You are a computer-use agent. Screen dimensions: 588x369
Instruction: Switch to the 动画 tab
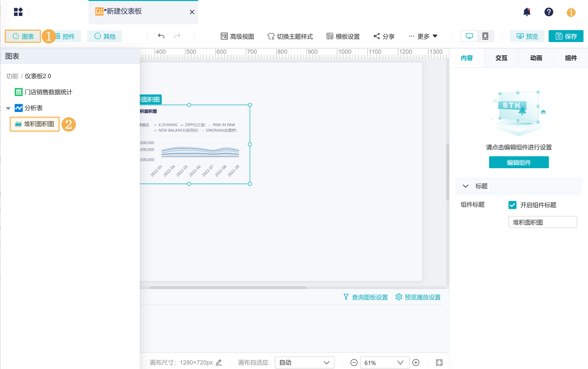pyautogui.click(x=536, y=58)
